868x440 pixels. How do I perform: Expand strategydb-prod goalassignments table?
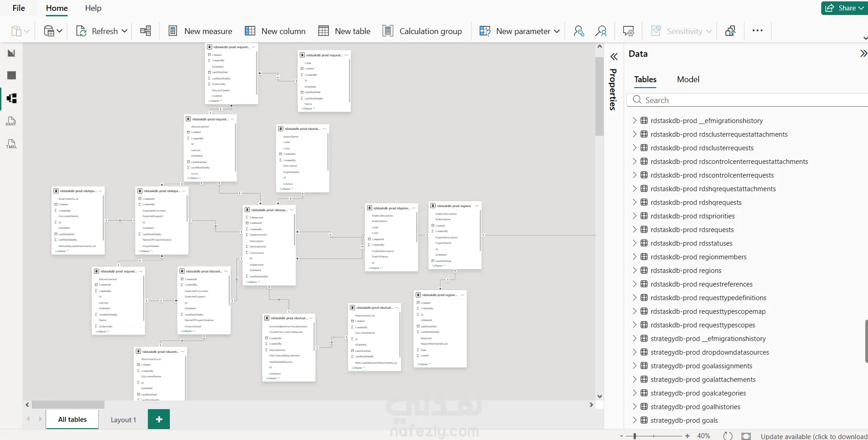[x=635, y=366]
